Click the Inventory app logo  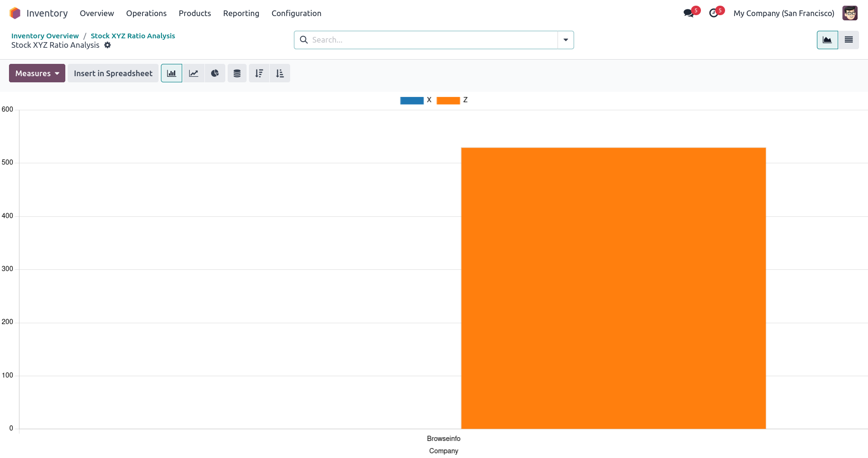coord(15,13)
